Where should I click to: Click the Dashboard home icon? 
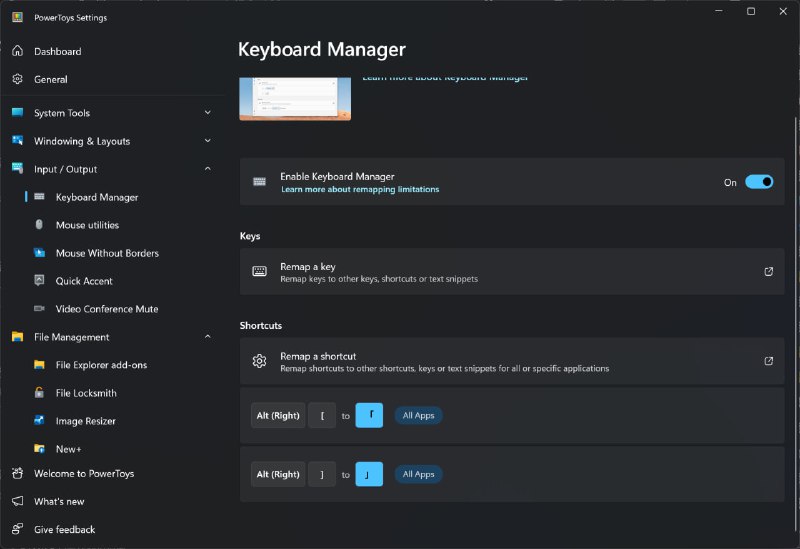(17, 51)
